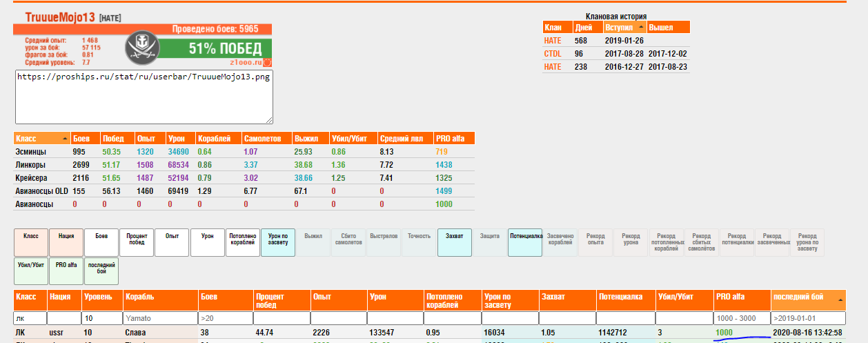Click the userbar URL text area
This screenshot has height=343, width=868.
coord(143,96)
